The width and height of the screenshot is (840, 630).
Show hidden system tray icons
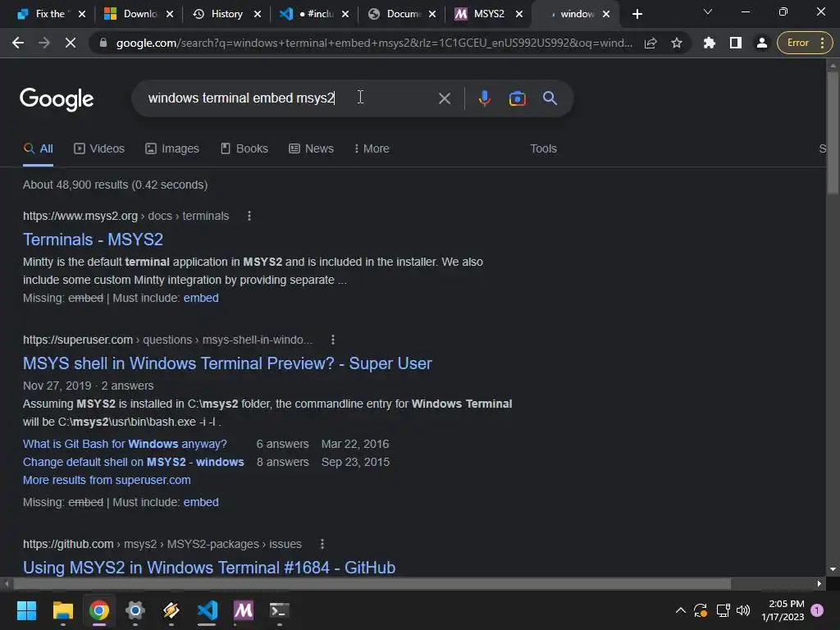coord(680,610)
